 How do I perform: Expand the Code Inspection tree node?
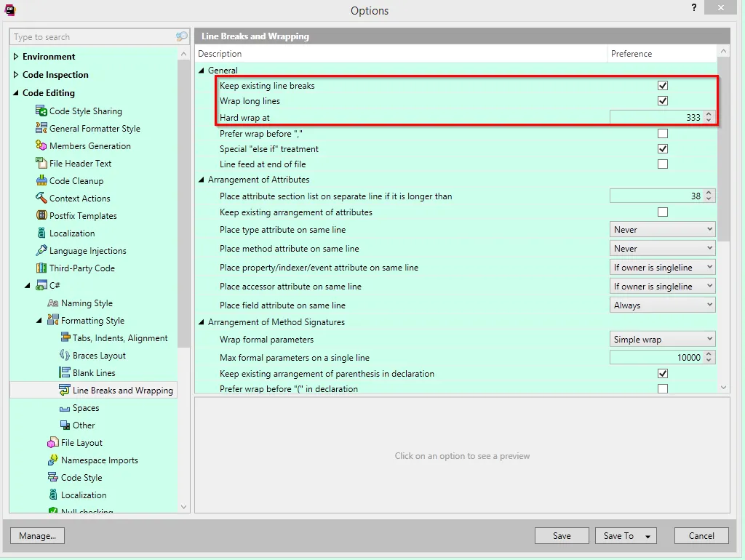(x=16, y=75)
